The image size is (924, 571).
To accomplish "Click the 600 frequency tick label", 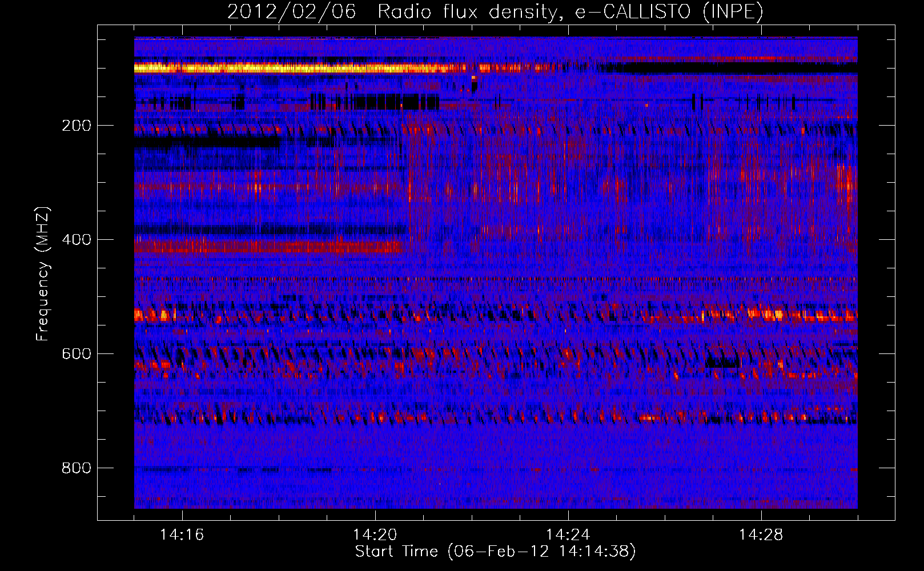I will 76,354.
